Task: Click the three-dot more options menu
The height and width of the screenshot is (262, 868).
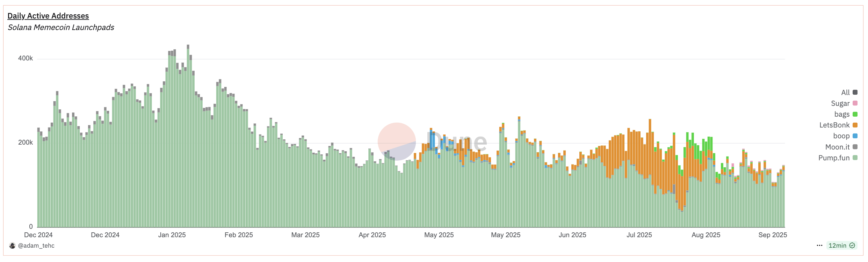Action: point(819,246)
